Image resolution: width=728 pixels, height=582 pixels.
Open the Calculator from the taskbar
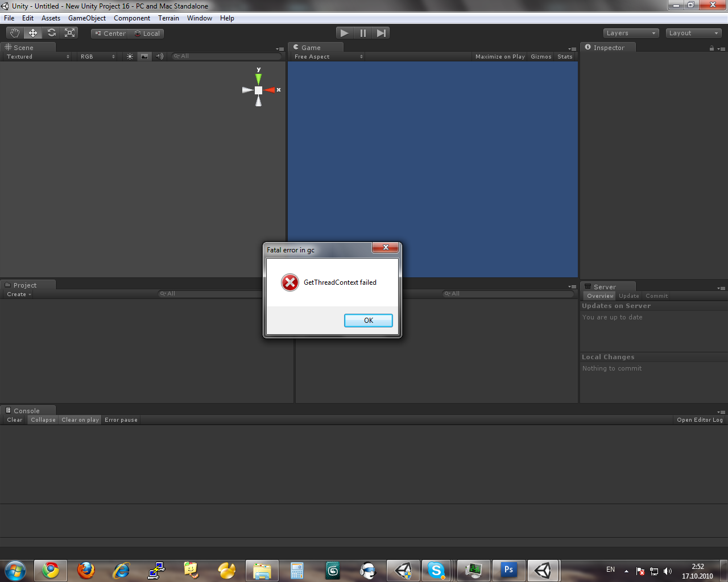click(x=297, y=570)
